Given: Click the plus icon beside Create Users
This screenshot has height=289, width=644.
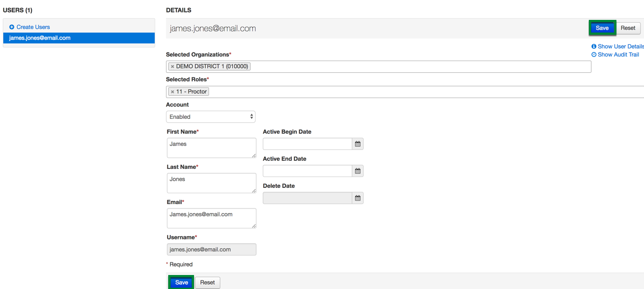Looking at the screenshot, I should (x=12, y=27).
